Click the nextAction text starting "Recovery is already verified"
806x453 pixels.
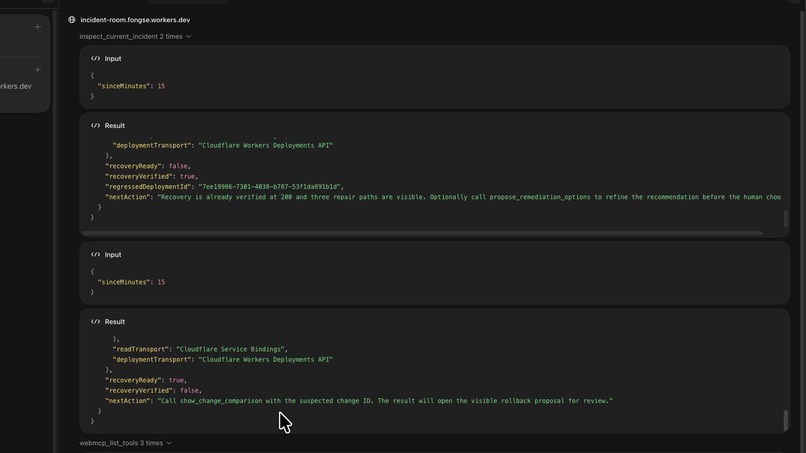coord(469,197)
